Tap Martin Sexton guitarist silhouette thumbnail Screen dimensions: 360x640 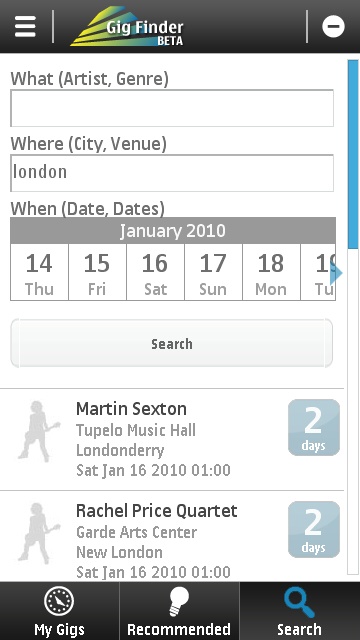click(x=39, y=431)
